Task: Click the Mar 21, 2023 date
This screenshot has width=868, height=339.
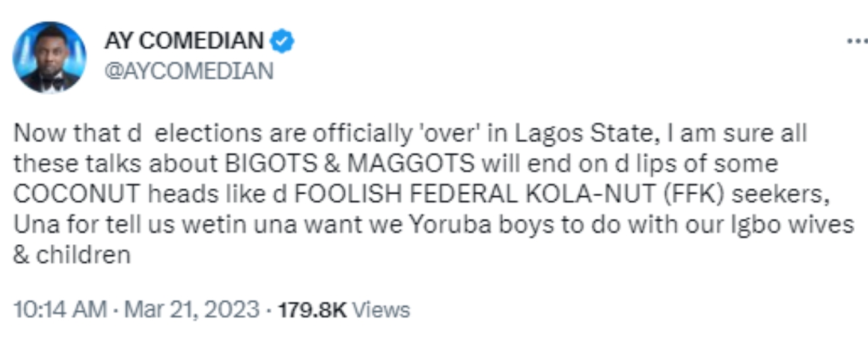Action: tap(191, 309)
